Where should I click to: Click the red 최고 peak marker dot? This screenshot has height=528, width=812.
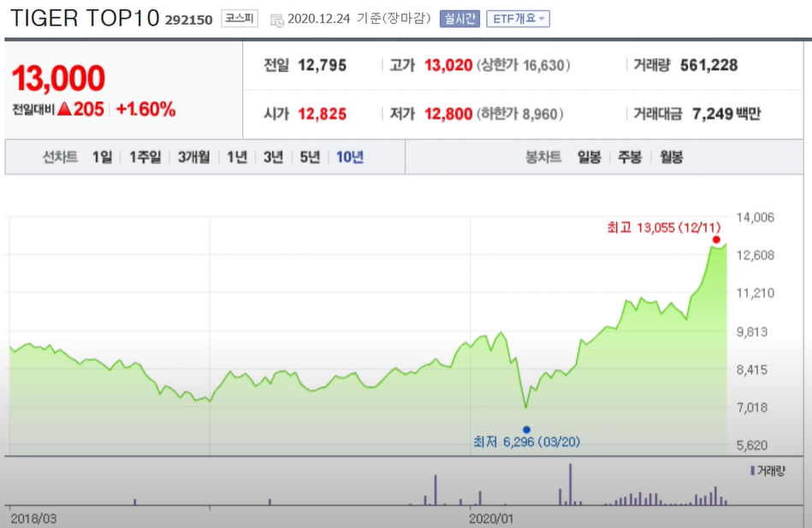point(716,240)
